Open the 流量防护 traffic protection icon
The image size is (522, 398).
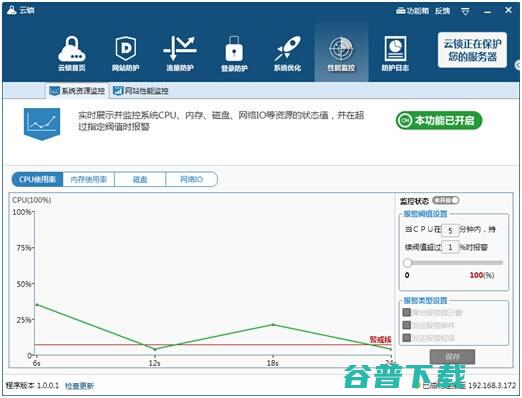pyautogui.click(x=180, y=53)
